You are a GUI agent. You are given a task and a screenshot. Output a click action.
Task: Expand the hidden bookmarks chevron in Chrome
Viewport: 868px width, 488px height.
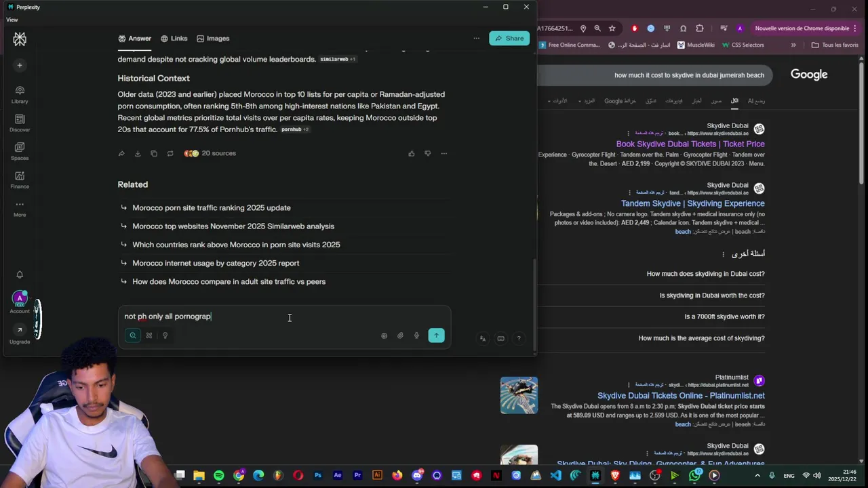point(793,45)
